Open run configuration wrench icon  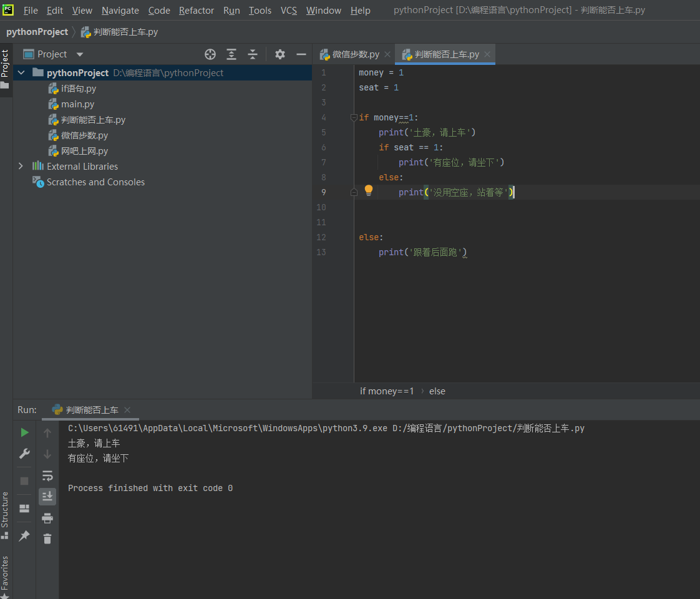pos(24,454)
